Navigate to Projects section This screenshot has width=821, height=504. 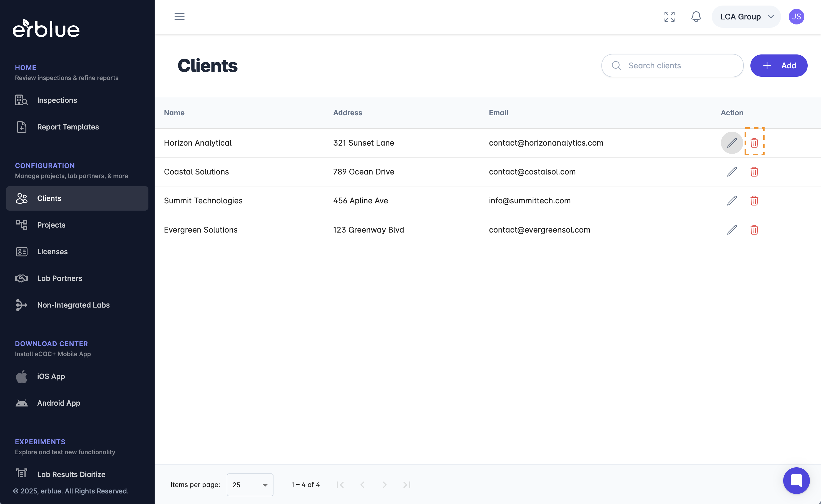coord(51,225)
